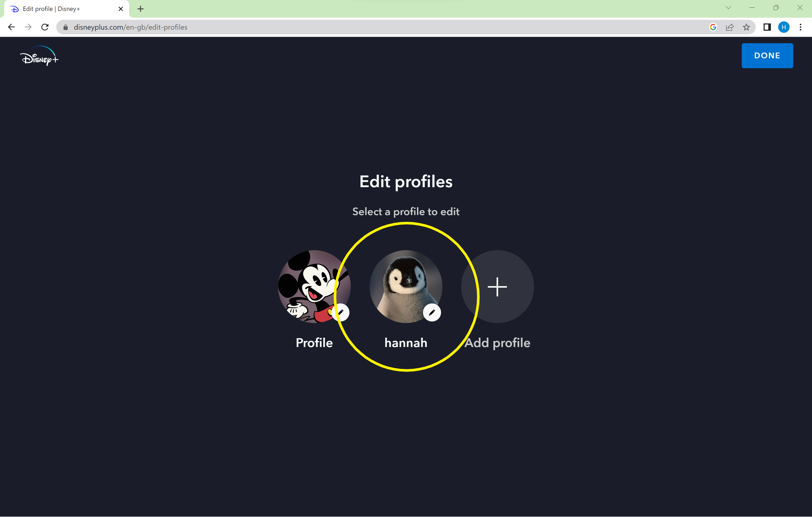Share this page icon
Image resolution: width=812 pixels, height=517 pixels.
pos(730,27)
